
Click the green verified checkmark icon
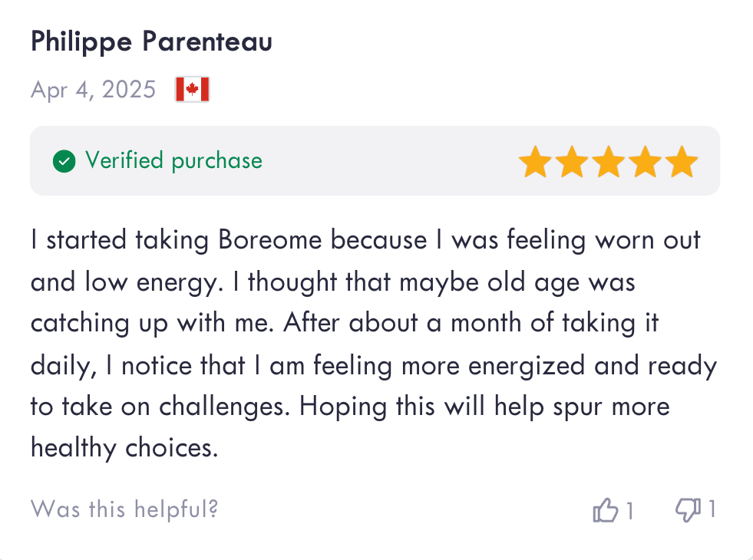tap(64, 161)
